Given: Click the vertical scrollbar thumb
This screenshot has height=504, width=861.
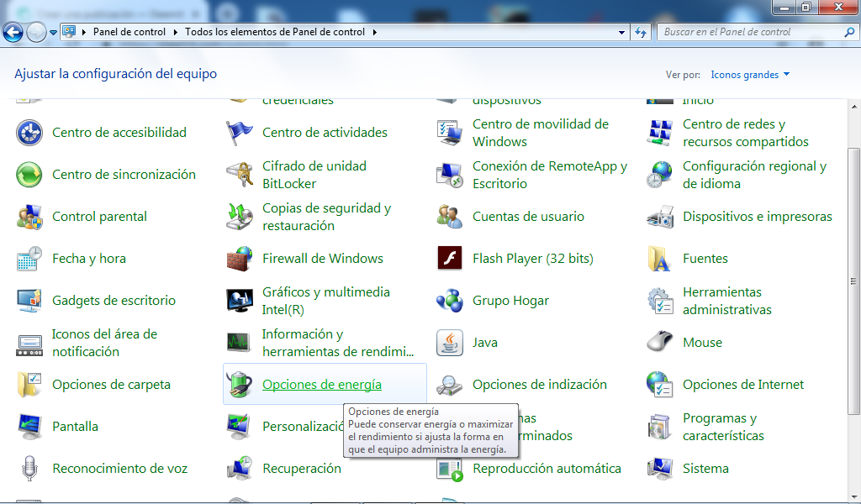Looking at the screenshot, I should [x=854, y=281].
